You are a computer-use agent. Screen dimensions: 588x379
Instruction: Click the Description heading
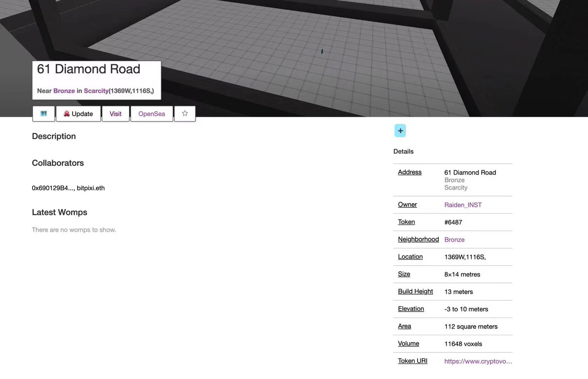(x=54, y=136)
